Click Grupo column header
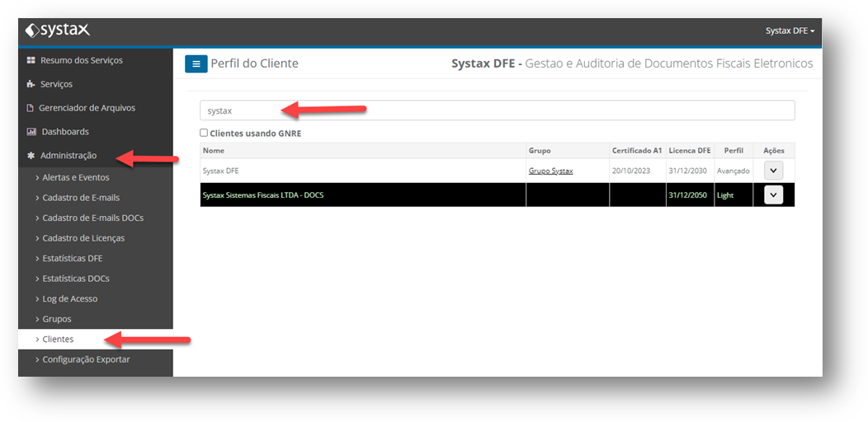This screenshot has height=422, width=868. [x=568, y=151]
